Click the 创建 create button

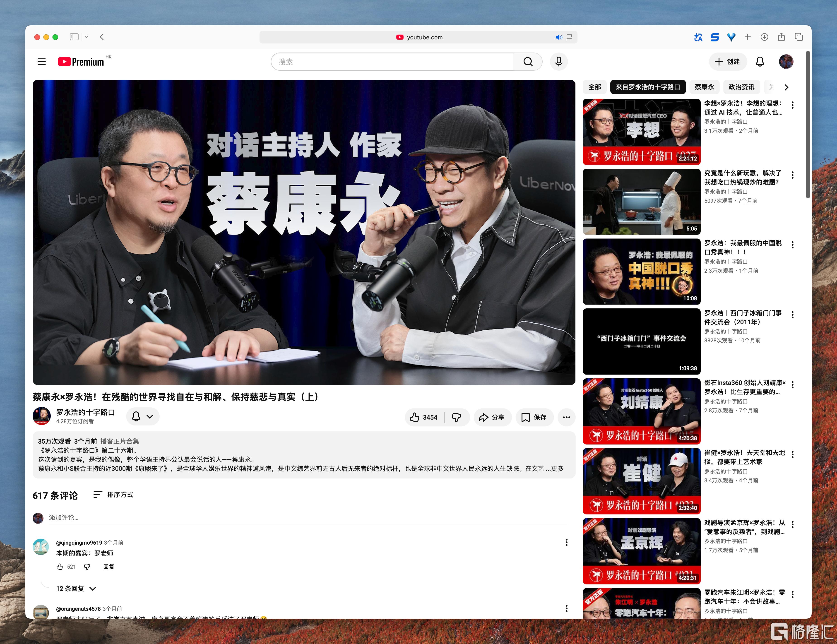pos(727,62)
